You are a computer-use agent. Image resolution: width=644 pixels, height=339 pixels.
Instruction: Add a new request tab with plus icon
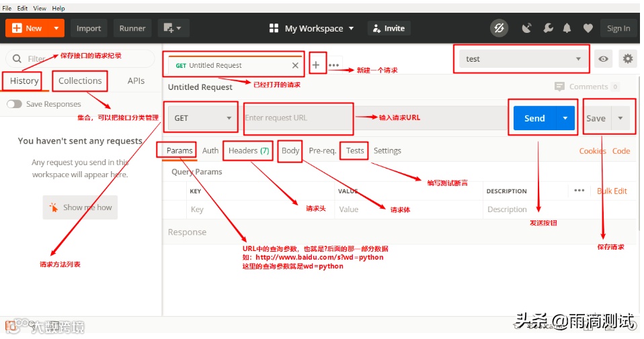click(316, 64)
